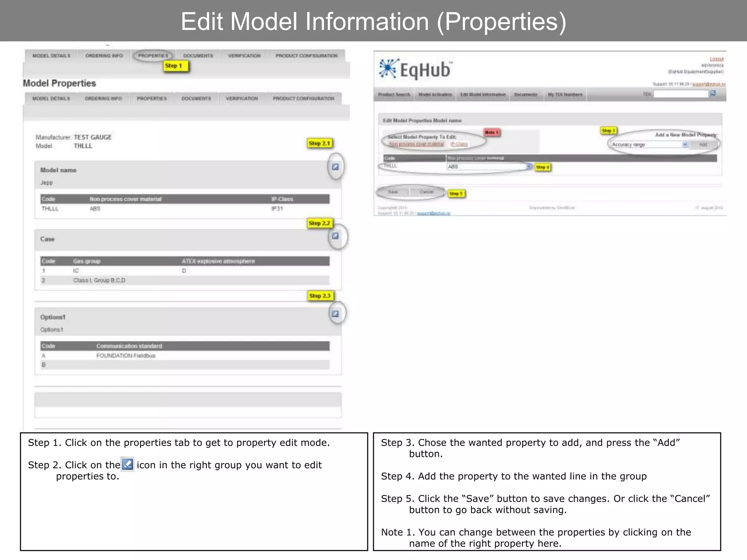Click the Save button
Image resolution: width=747 pixels, height=560 pixels.
pos(393,192)
